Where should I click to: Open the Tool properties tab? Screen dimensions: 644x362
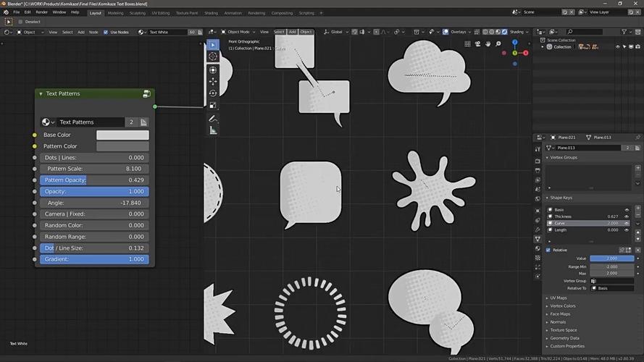[x=538, y=149]
